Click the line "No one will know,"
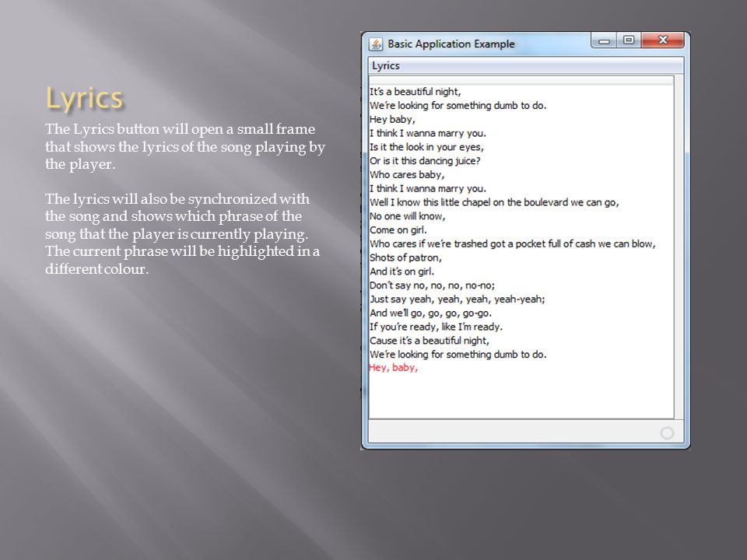Image resolution: width=747 pixels, height=560 pixels. (407, 216)
